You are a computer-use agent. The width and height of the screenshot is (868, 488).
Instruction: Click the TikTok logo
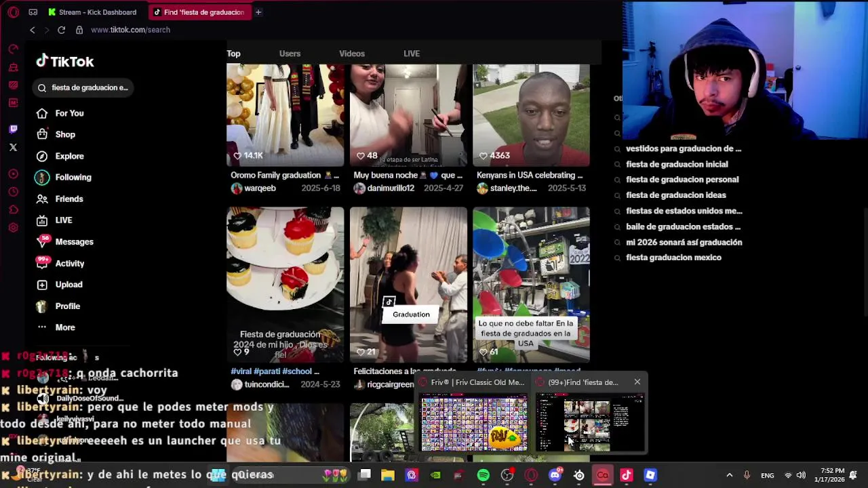65,61
